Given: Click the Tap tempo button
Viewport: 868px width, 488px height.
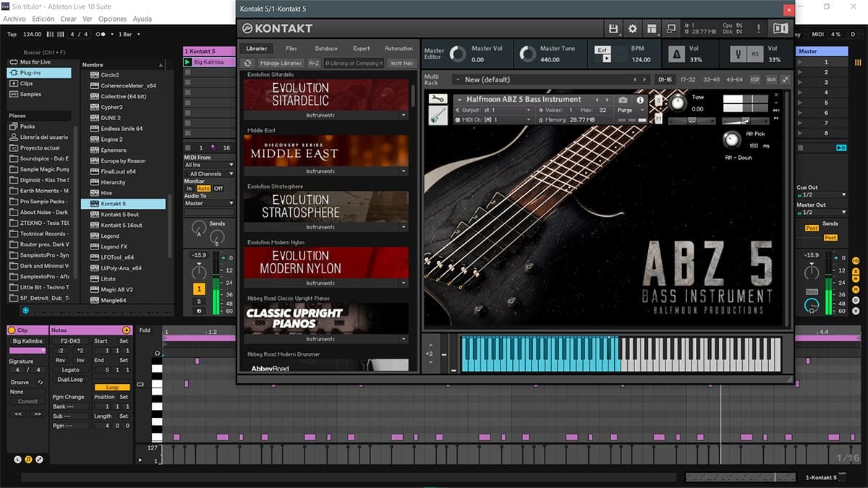Looking at the screenshot, I should point(12,34).
